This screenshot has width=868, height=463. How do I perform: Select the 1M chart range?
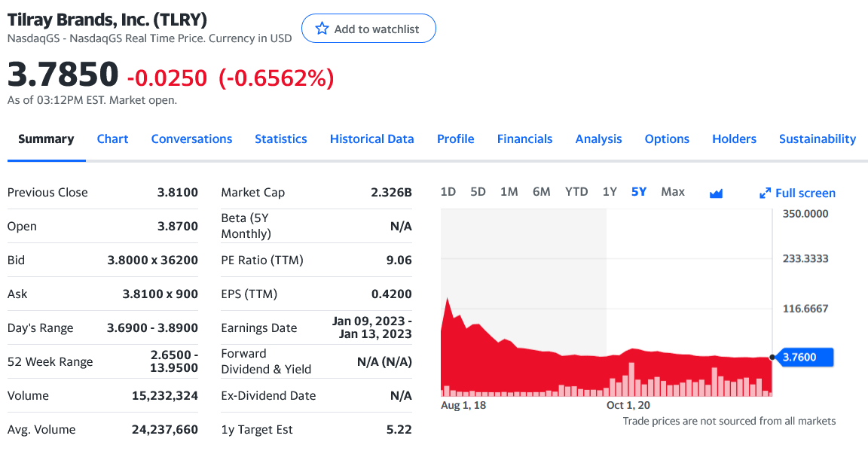click(509, 192)
